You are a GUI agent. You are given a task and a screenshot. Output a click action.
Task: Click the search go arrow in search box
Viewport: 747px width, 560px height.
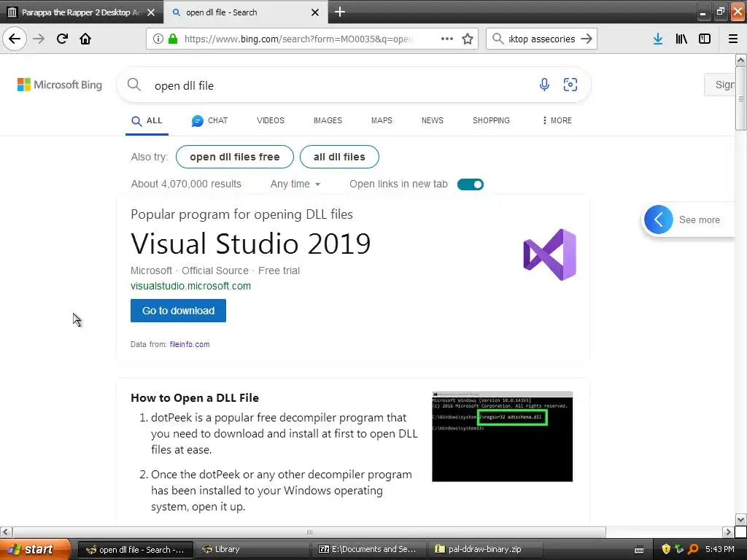[x=587, y=39]
